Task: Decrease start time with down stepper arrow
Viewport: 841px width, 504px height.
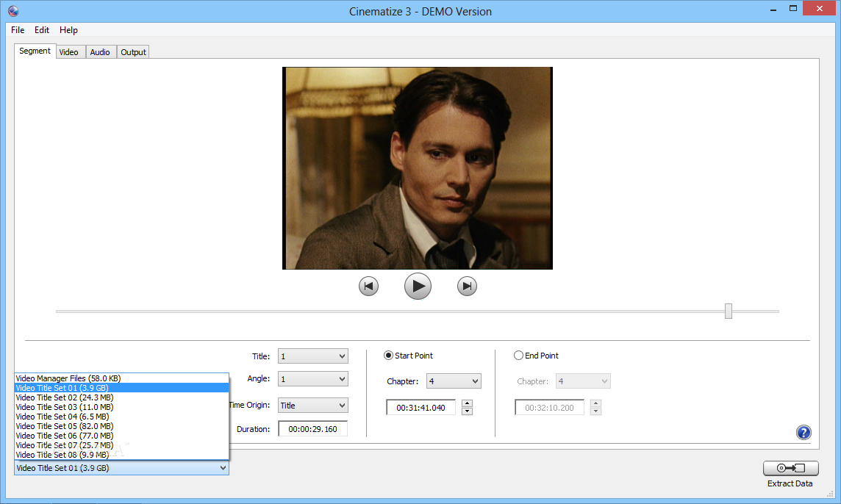Action: [x=467, y=411]
